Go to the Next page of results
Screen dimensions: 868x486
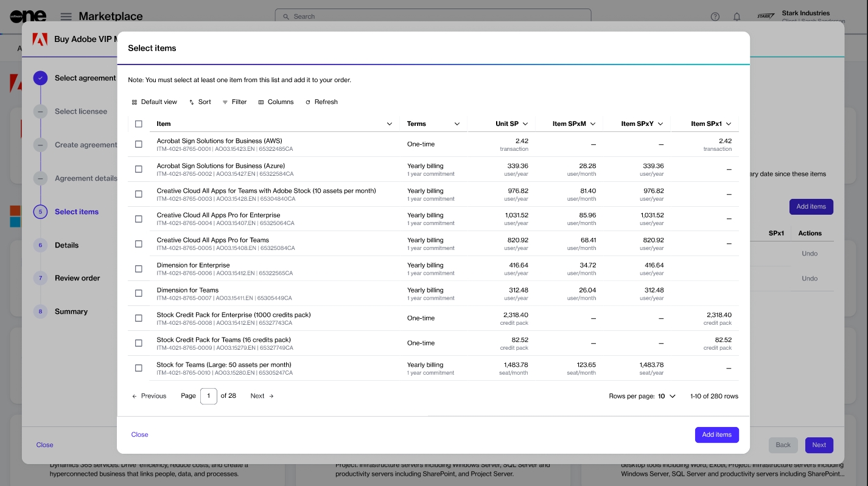(262, 396)
